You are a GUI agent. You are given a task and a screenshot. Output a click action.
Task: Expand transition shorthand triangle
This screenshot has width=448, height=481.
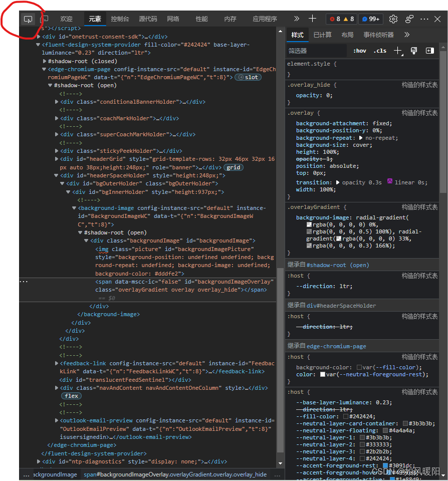click(338, 182)
